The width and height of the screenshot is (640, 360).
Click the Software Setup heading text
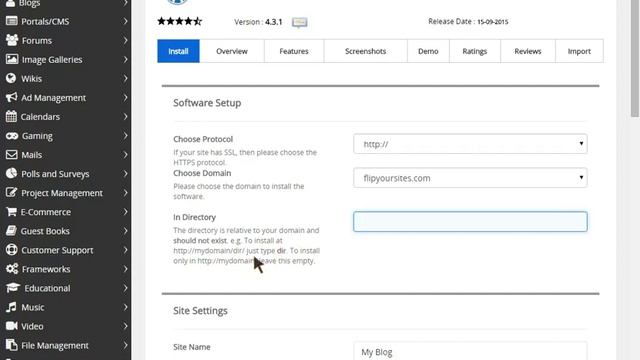207,103
